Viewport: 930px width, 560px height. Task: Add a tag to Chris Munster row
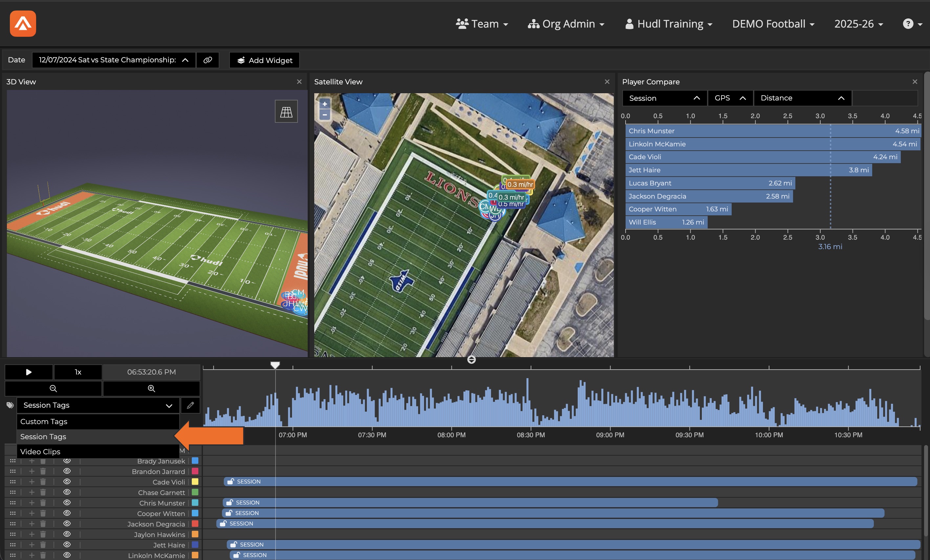[32, 503]
